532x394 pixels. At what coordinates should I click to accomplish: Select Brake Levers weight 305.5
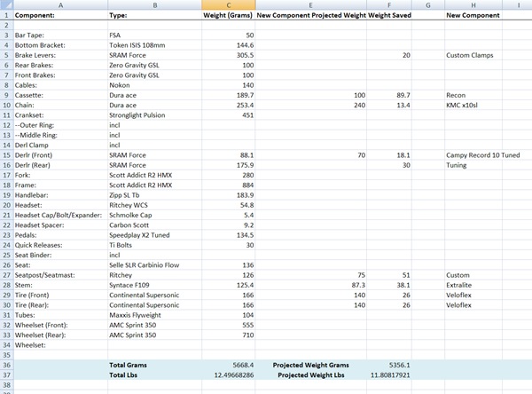pos(229,55)
